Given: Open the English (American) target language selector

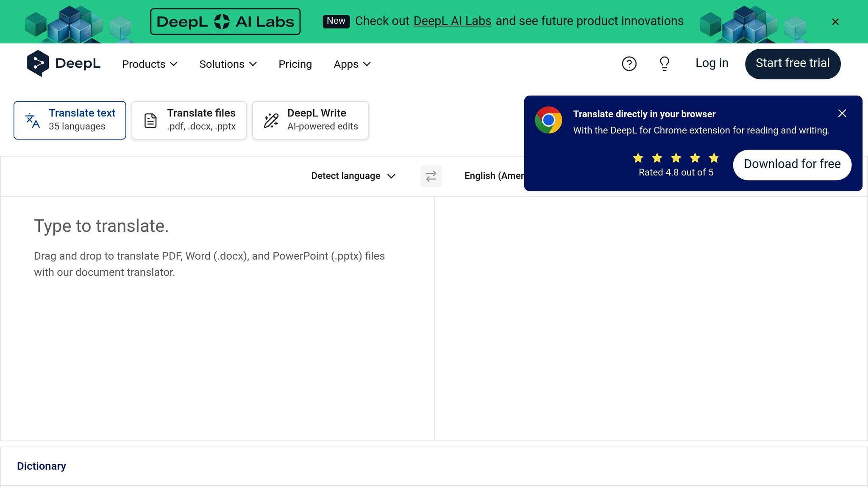Looking at the screenshot, I should click(494, 176).
